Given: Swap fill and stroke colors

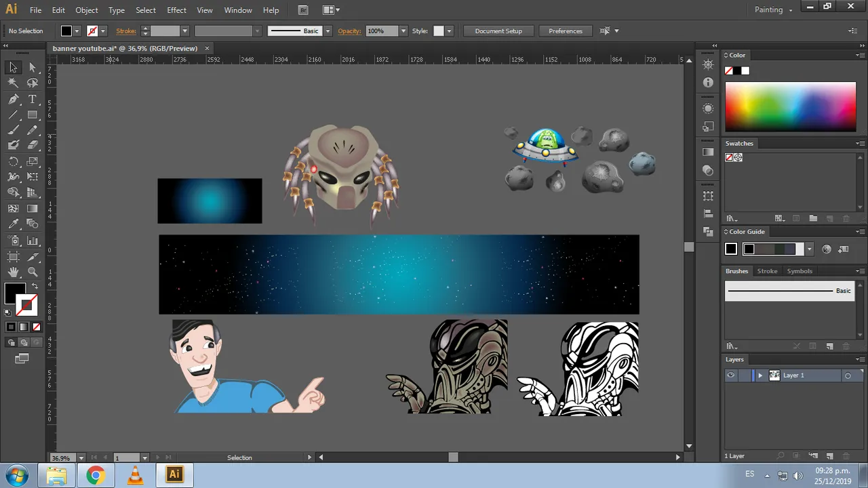Looking at the screenshot, I should point(35,287).
